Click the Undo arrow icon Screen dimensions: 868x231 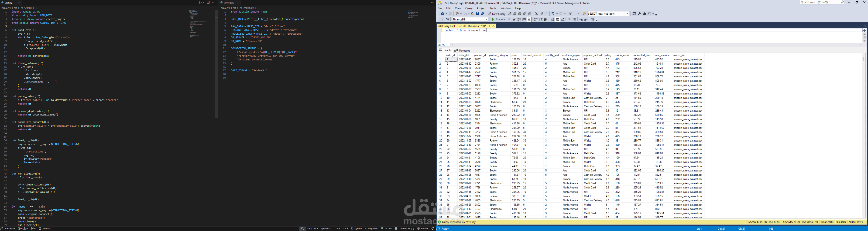click(x=553, y=13)
